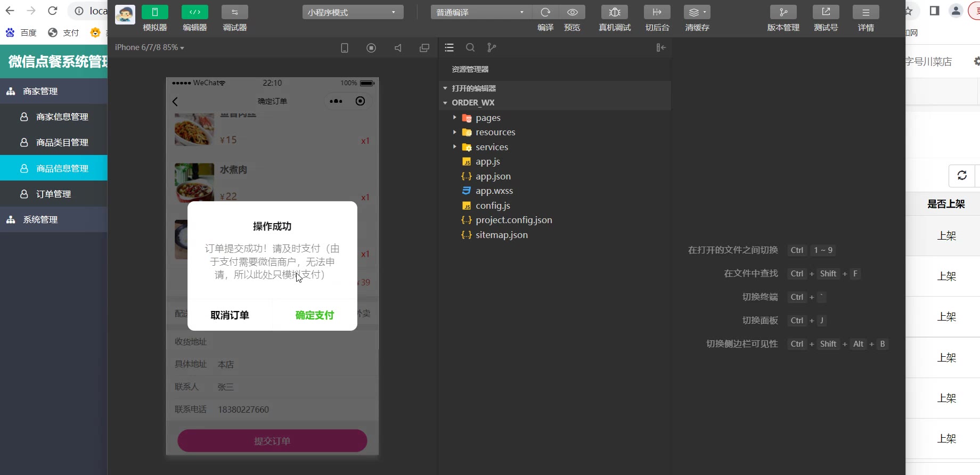Open iPhone 6/7/8 device selector

(x=150, y=47)
